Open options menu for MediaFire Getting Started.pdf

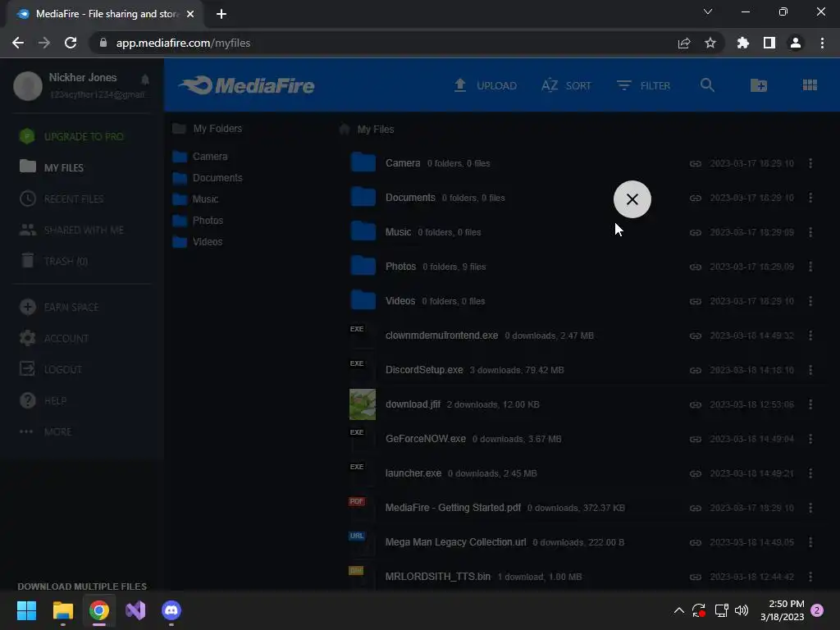[810, 508]
